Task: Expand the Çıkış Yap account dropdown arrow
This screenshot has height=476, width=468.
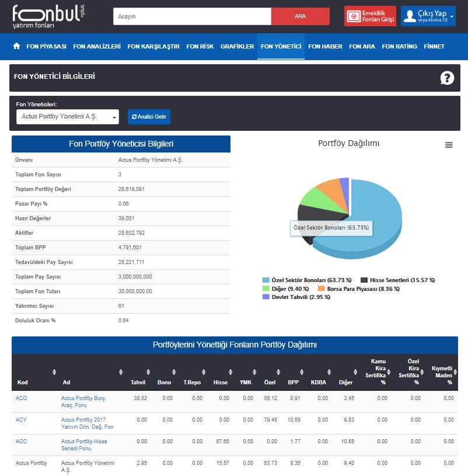Action: click(452, 16)
